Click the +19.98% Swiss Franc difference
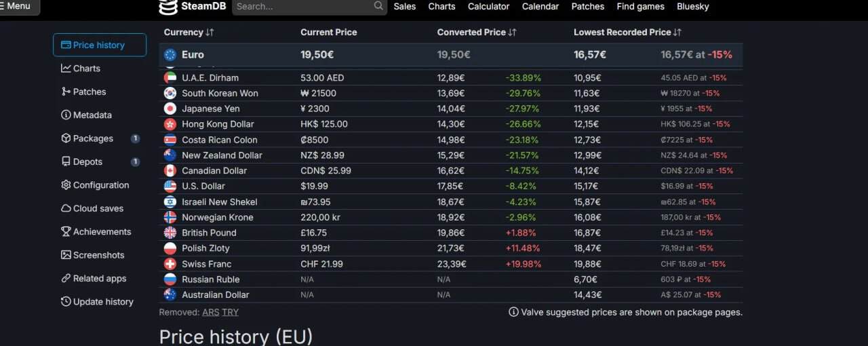Screen dimensions: 868x346 coord(524,264)
